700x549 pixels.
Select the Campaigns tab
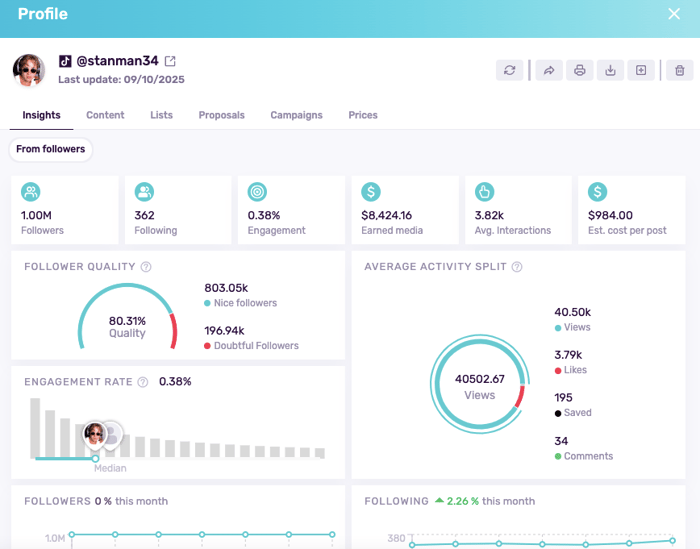click(296, 115)
